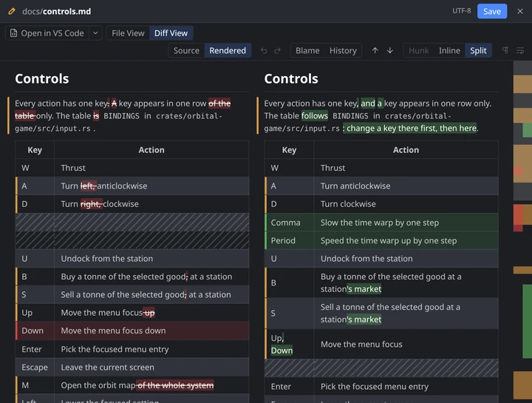The width and height of the screenshot is (532, 403).
Task: Select the Hunk diff layout
Action: coord(419,50)
